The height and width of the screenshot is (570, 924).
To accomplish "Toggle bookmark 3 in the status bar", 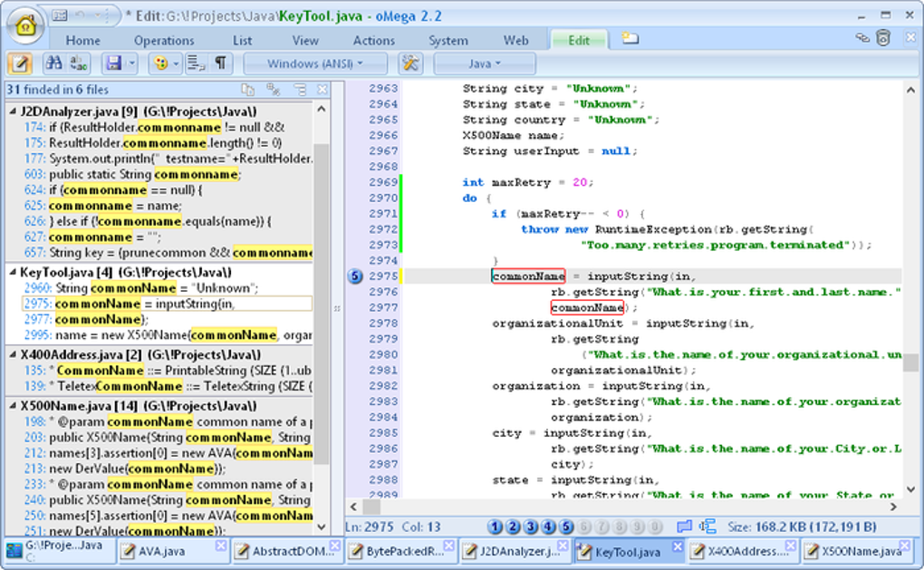I will click(x=531, y=527).
